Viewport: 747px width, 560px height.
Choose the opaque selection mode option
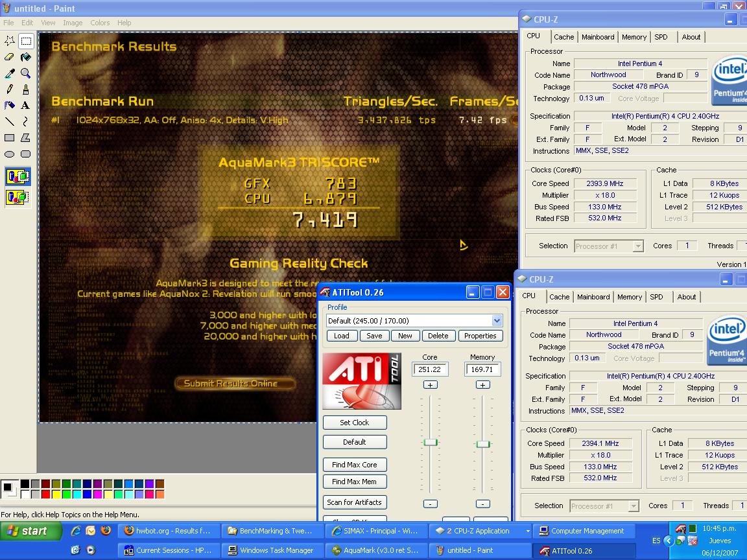pyautogui.click(x=18, y=177)
